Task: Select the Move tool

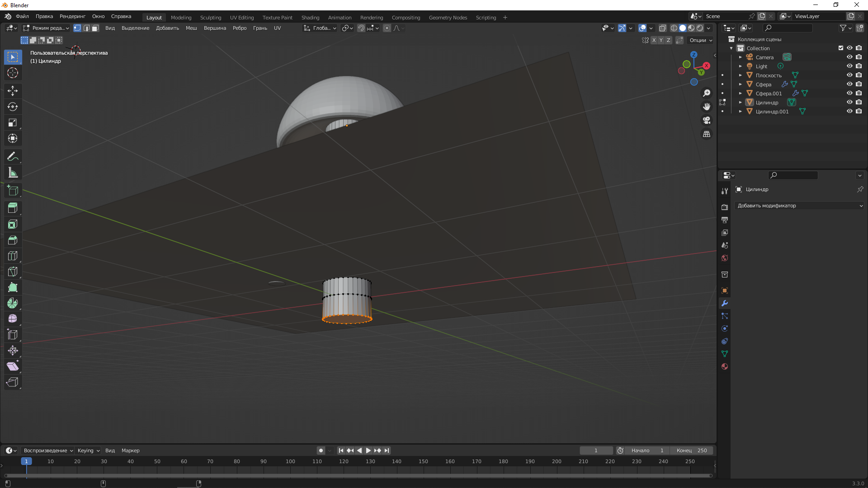Action: coord(13,91)
